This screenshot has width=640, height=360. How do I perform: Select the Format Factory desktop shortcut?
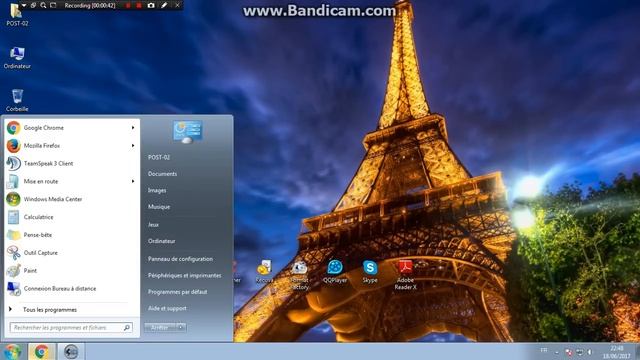[x=299, y=276]
